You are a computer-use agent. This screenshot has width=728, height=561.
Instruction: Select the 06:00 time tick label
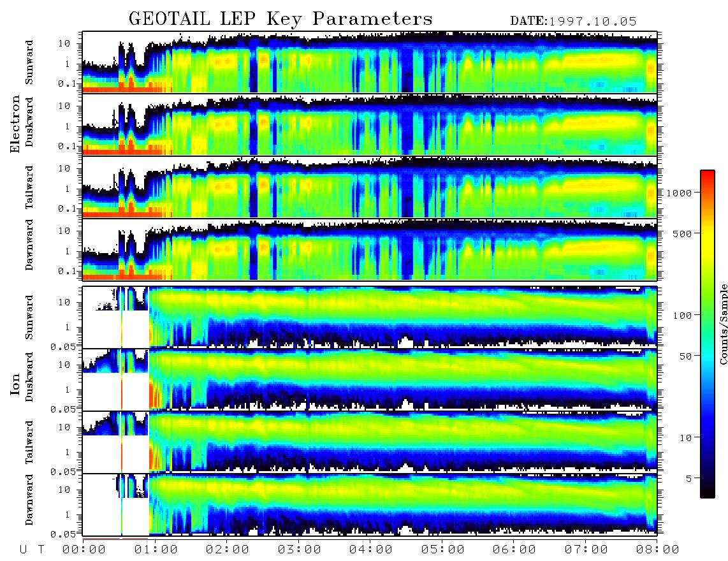tap(514, 550)
